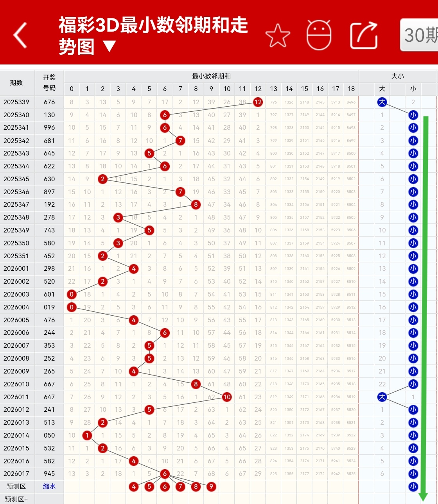
Task: Click the blue 小 ball in row 2026012
Action: 413,410
